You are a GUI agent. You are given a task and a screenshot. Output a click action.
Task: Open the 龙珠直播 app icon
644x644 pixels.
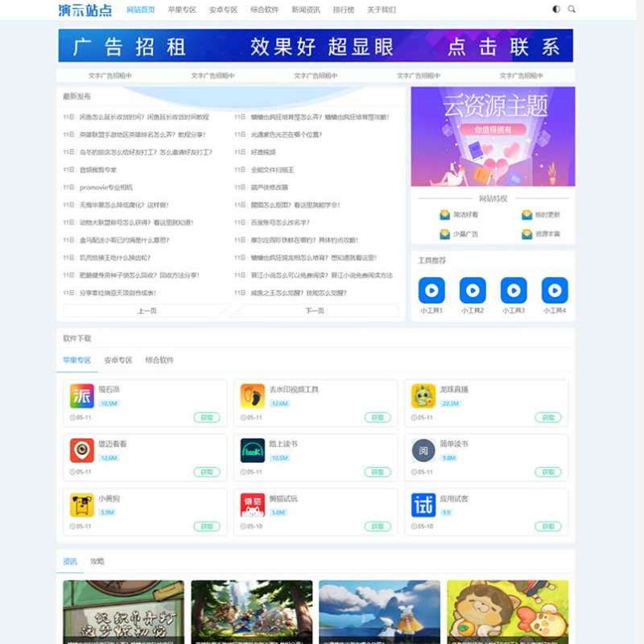tap(423, 396)
